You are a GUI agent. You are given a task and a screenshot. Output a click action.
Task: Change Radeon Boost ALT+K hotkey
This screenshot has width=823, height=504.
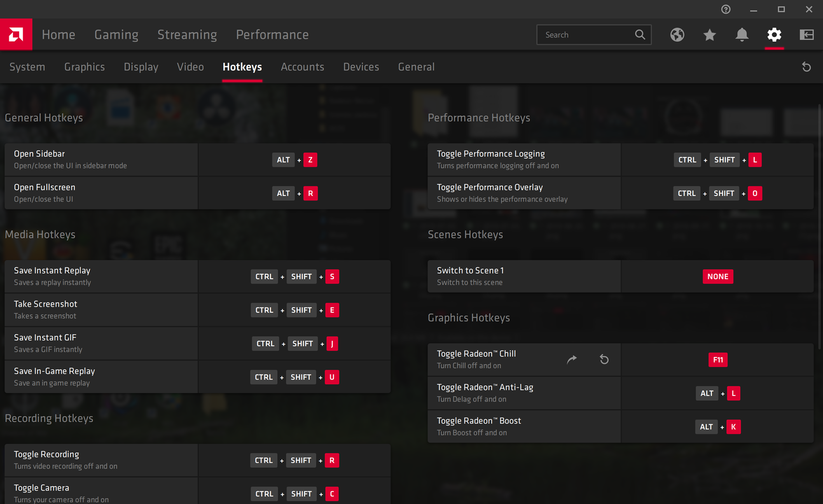(718, 427)
